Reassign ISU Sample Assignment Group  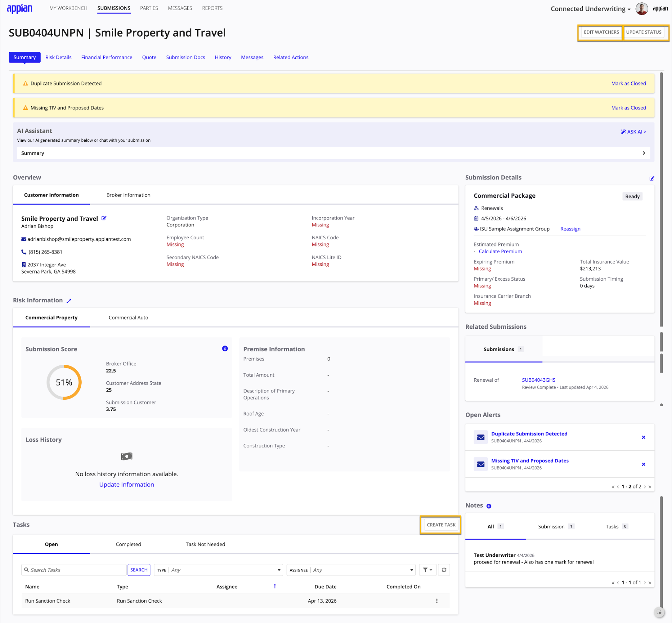coord(570,229)
